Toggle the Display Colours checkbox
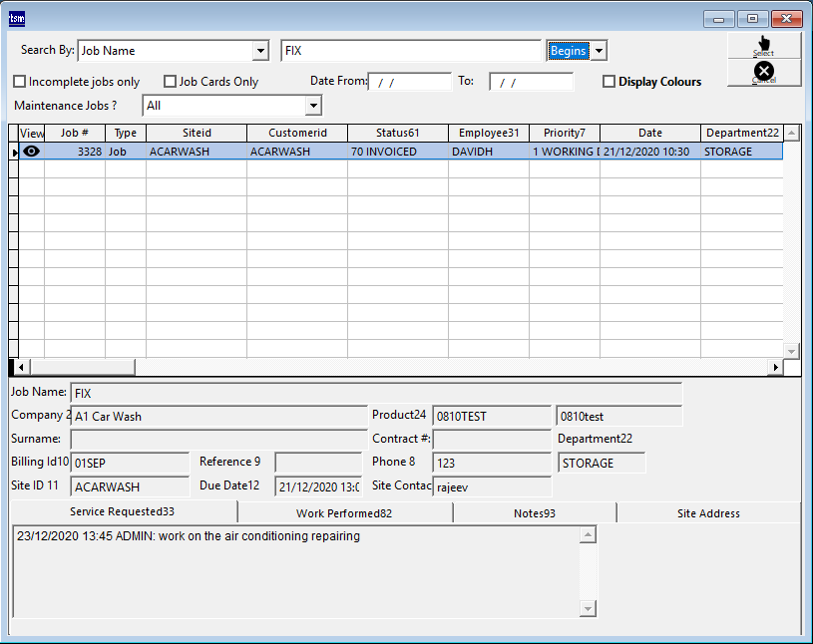Screen dimensions: 813x644 (x=609, y=82)
